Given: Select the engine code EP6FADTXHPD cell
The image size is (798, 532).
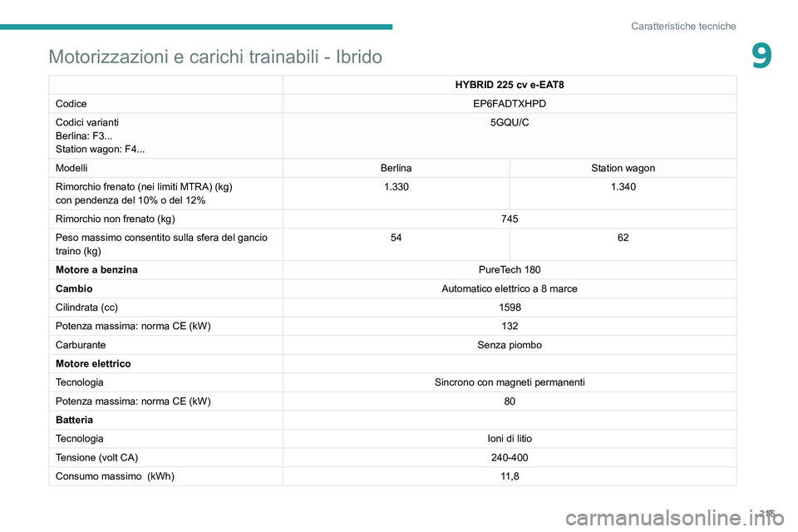Looking at the screenshot, I should pyautogui.click(x=510, y=103).
